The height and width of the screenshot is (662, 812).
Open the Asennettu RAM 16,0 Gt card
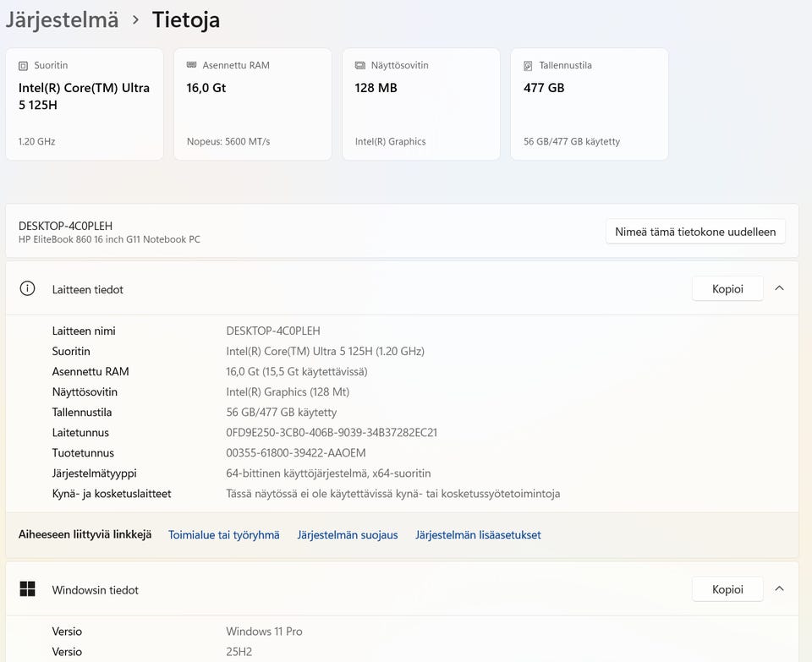[x=253, y=104]
